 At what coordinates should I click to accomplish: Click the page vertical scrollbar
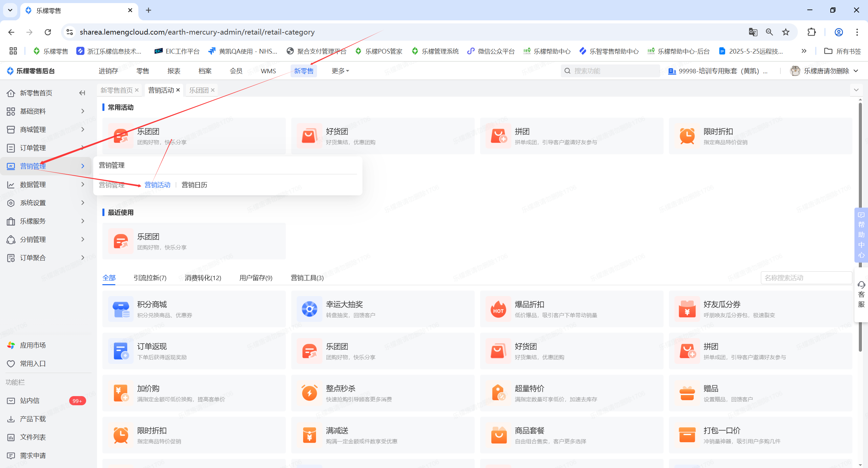click(x=861, y=227)
